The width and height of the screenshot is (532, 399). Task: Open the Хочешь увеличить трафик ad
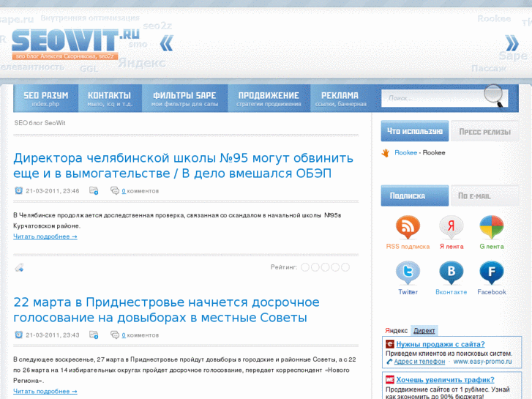click(x=445, y=380)
